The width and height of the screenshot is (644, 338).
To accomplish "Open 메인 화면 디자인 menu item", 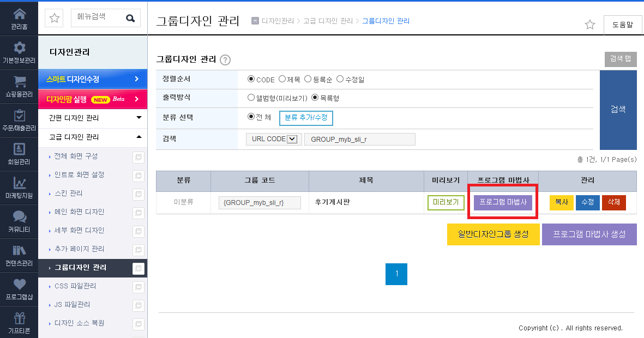I will point(79,212).
